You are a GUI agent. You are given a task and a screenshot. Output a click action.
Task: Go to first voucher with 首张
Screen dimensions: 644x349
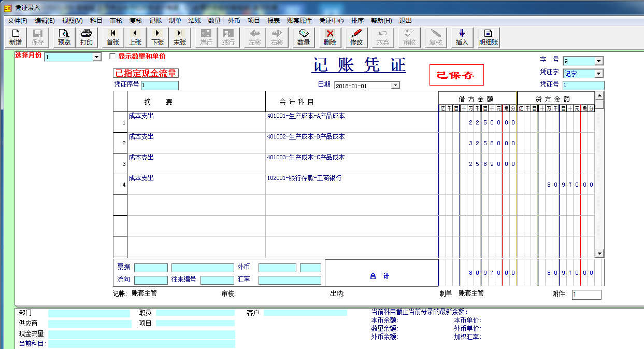[x=113, y=37]
